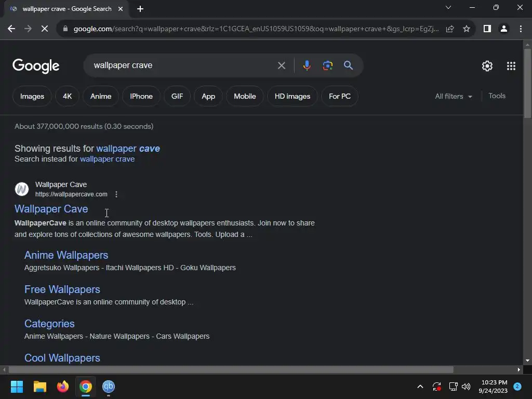Image resolution: width=532 pixels, height=399 pixels.
Task: Show hidden system tray icons
Action: pyautogui.click(x=420, y=387)
